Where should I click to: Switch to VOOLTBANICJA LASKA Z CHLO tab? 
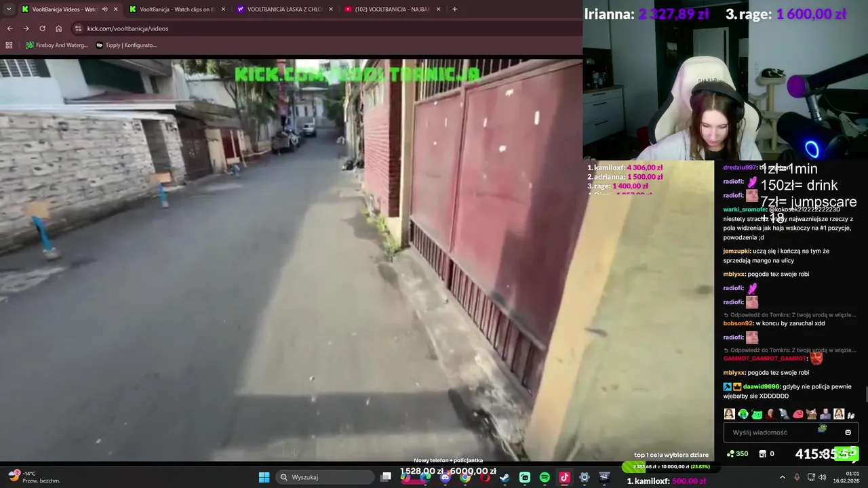click(x=285, y=9)
